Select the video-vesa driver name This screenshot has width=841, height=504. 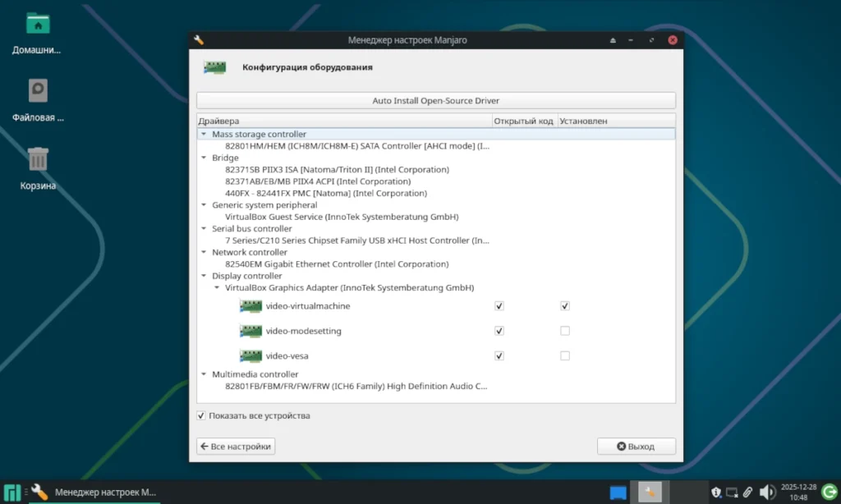tap(287, 356)
